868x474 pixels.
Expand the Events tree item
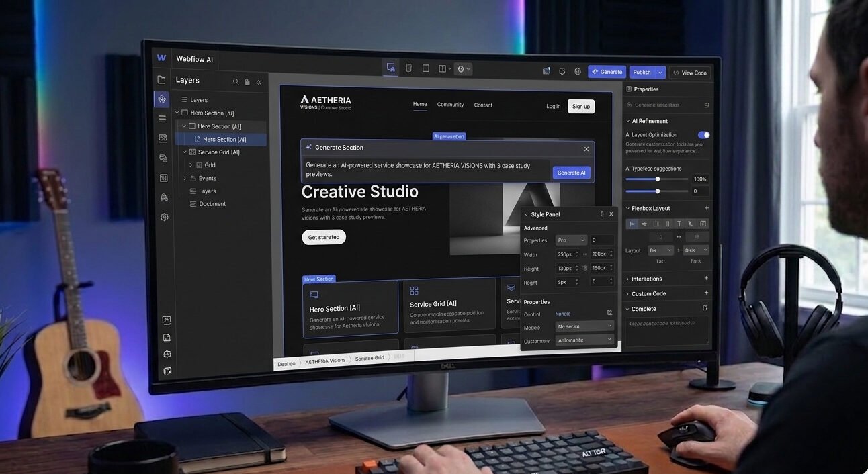[x=185, y=178]
